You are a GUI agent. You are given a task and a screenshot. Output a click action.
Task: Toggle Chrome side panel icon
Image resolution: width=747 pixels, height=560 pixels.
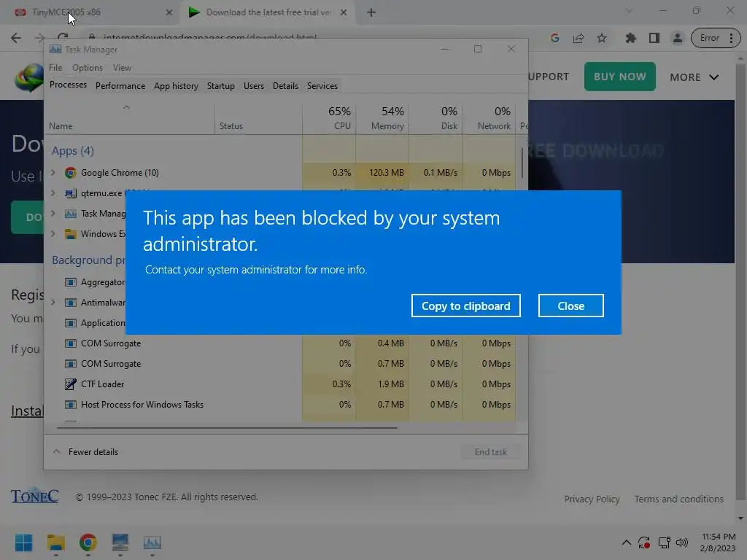(x=654, y=38)
